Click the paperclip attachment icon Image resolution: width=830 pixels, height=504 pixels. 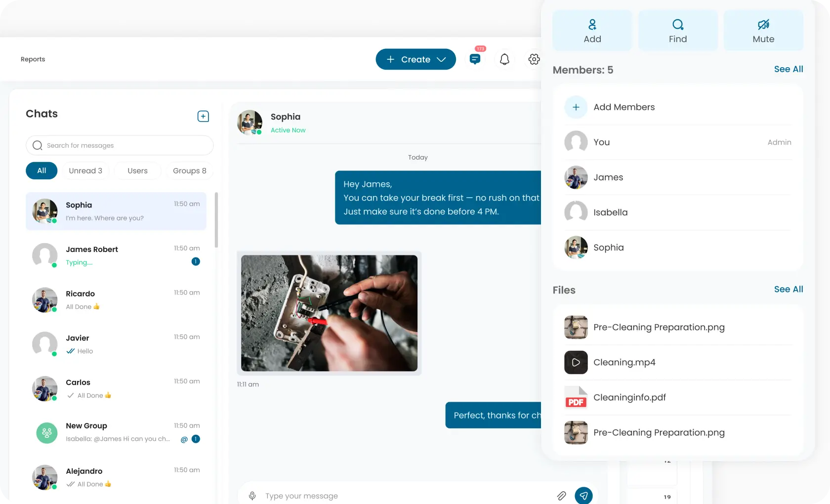click(x=561, y=496)
